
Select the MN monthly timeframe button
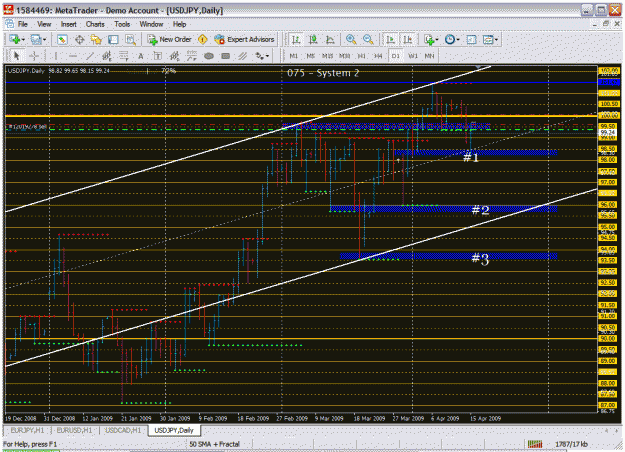tap(429, 56)
